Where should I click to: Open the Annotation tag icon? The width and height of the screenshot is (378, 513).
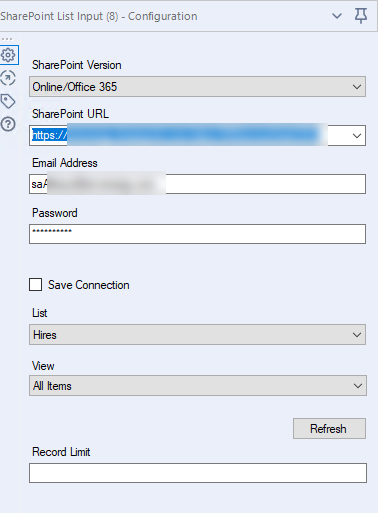[x=8, y=101]
